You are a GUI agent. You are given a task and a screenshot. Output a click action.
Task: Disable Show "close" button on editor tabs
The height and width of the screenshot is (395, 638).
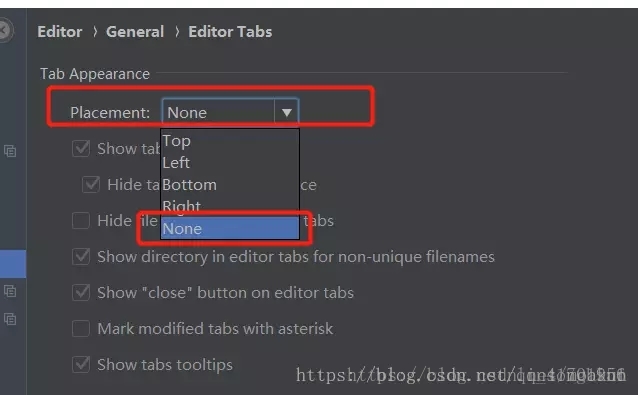coord(81,292)
